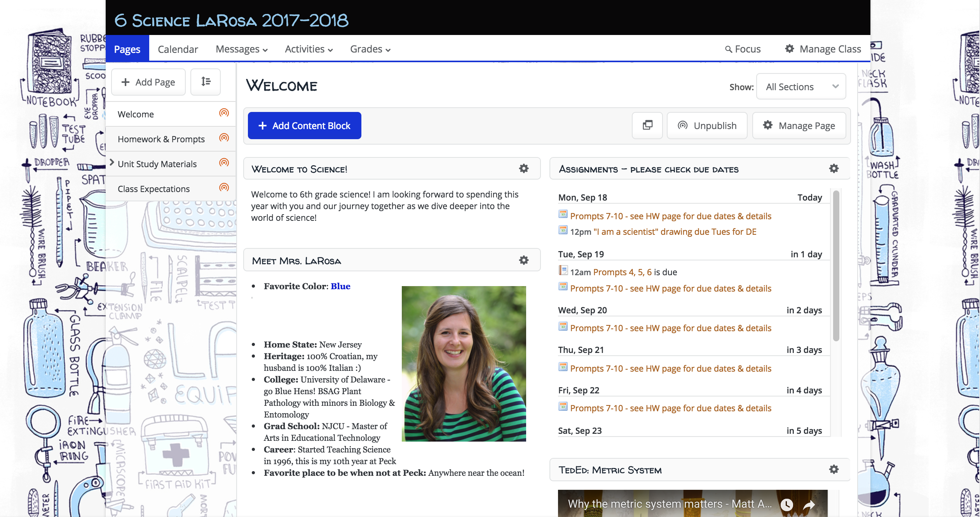
Task: Open the gear menu on the Assignments block
Action: pyautogui.click(x=834, y=168)
